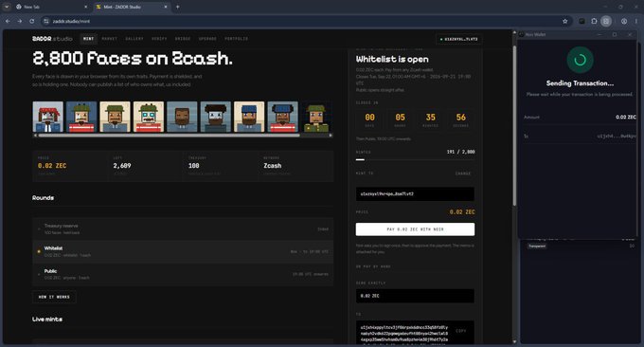This screenshot has width=644, height=347.
Task: Select the bald bearded face thumbnail
Action: (x=182, y=117)
